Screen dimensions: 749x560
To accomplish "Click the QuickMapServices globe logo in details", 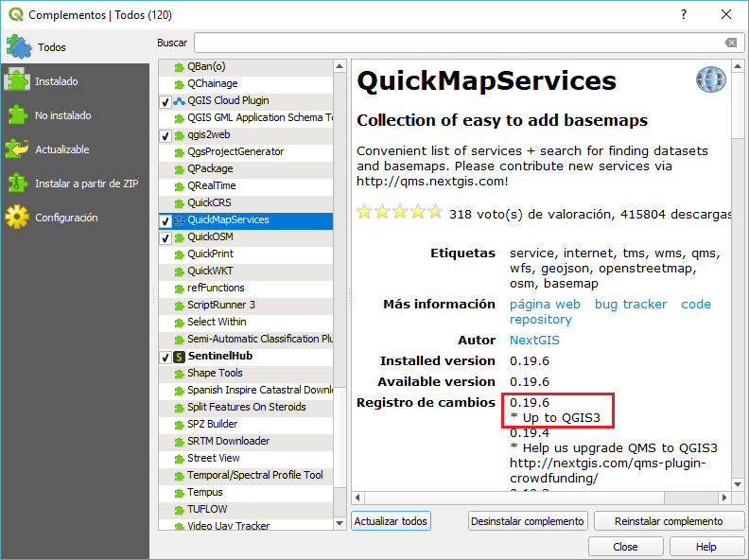I will click(x=711, y=79).
